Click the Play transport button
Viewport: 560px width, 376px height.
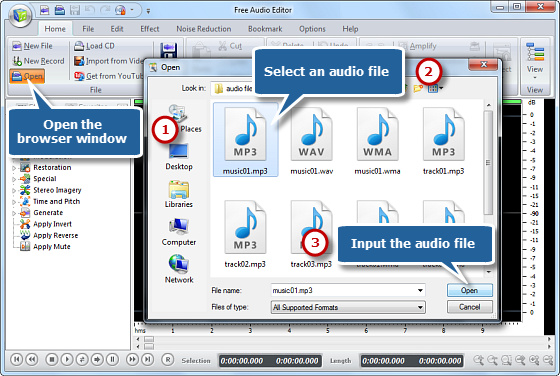(x=67, y=359)
